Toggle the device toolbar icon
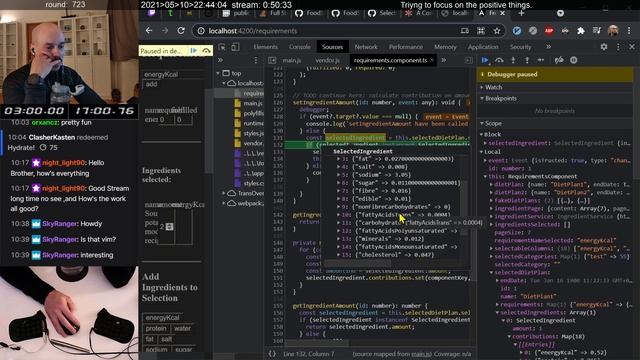 coord(235,47)
